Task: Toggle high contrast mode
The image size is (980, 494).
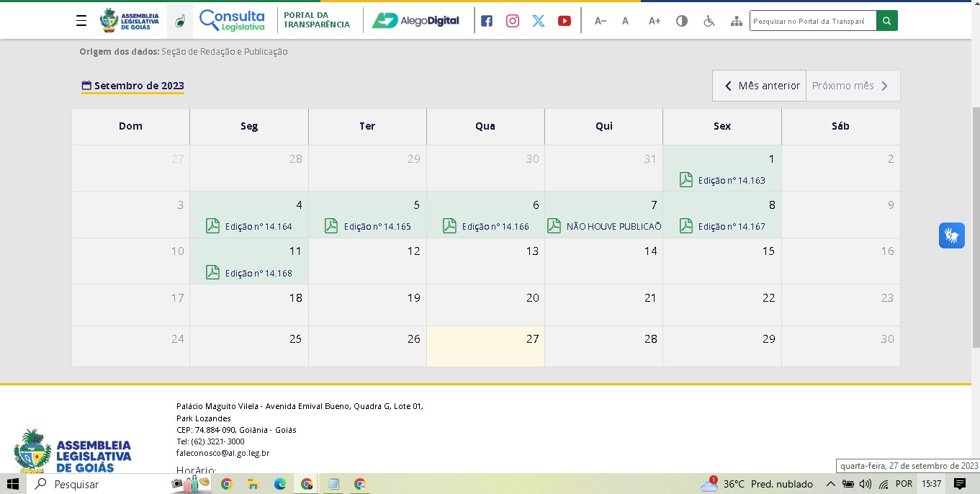Action: point(681,21)
